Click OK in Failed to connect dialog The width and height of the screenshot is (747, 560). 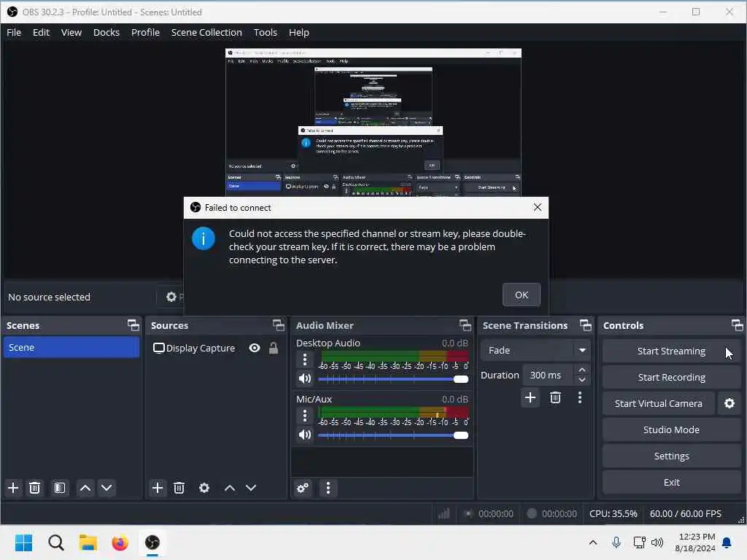(521, 295)
